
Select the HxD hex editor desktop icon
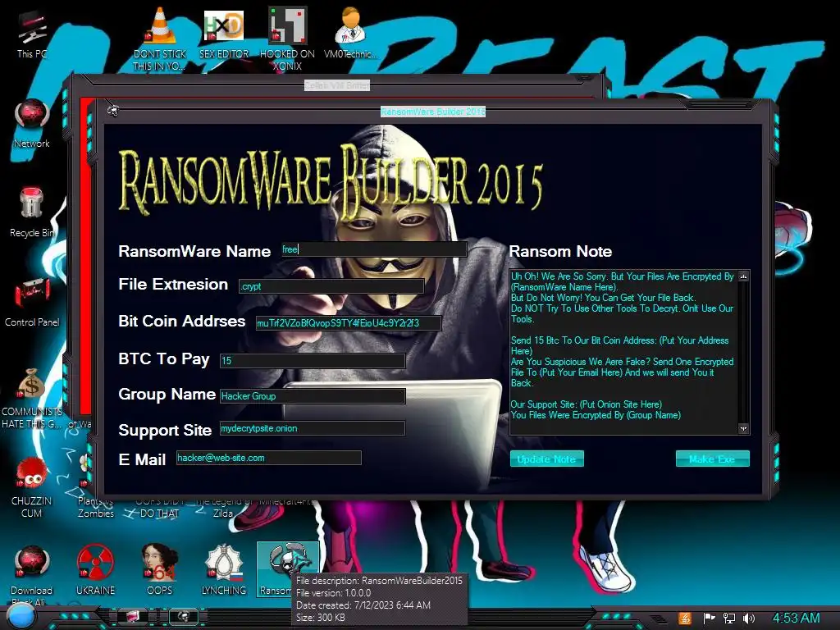pos(224,33)
